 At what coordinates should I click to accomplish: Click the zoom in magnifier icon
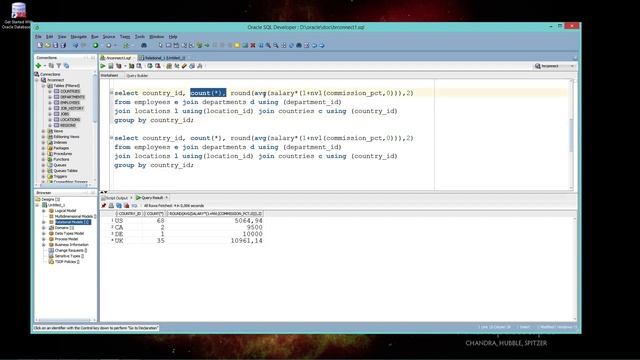[268, 45]
